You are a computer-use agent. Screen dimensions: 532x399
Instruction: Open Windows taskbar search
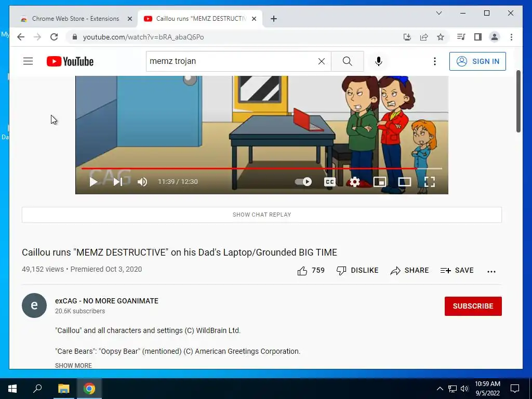point(37,389)
